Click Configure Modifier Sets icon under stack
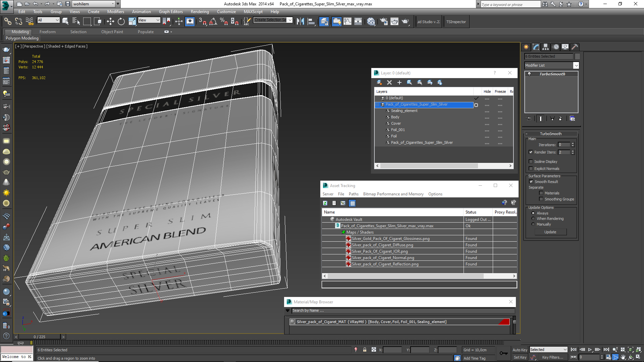644x362 pixels. [573, 119]
